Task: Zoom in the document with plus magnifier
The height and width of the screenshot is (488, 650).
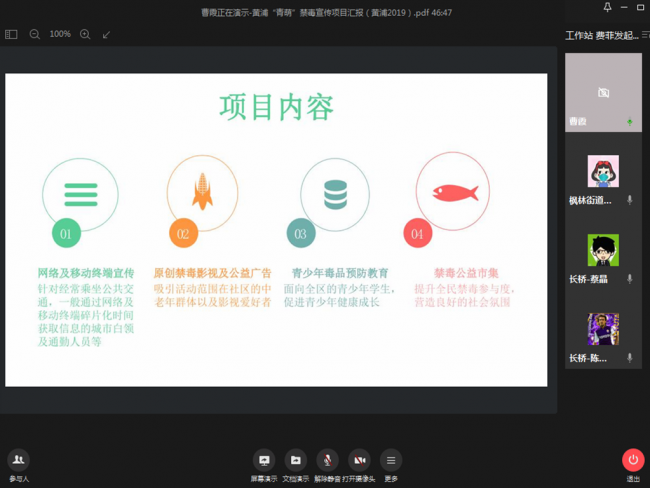Action: tap(85, 34)
